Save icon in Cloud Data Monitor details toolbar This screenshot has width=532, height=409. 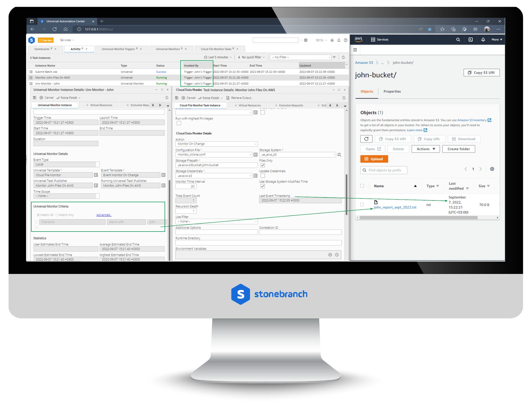[x=177, y=98]
